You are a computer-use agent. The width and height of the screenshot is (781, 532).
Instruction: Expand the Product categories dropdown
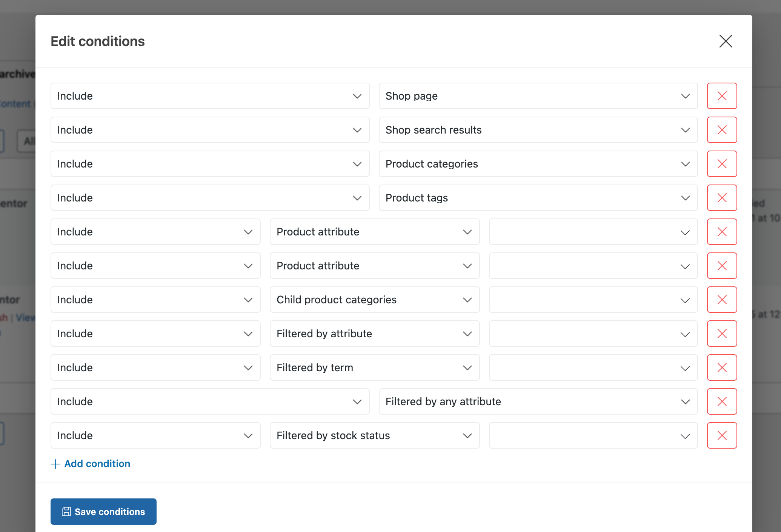pyautogui.click(x=538, y=164)
